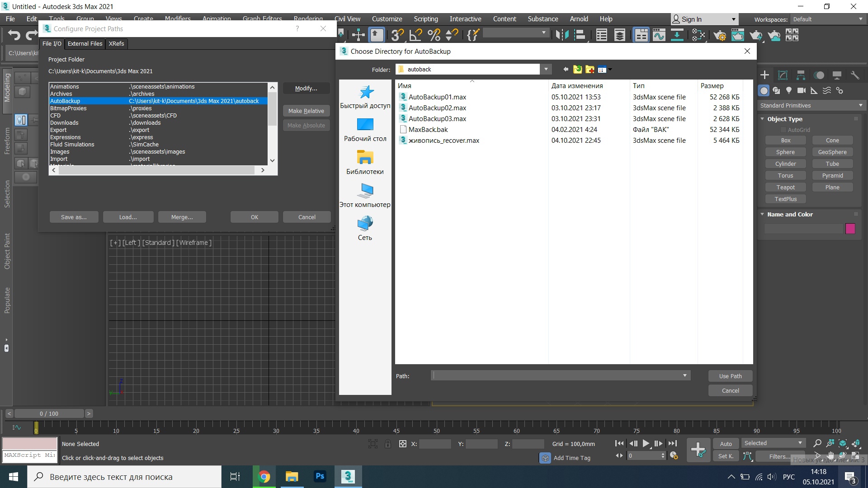The height and width of the screenshot is (488, 868).
Task: Select the Helpers category icon
Action: 814,90
